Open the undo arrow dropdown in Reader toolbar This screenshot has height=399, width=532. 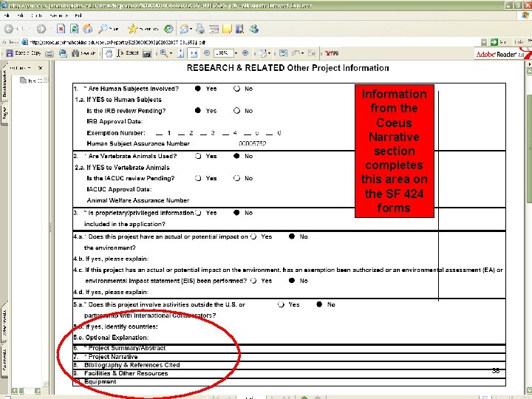(302, 53)
